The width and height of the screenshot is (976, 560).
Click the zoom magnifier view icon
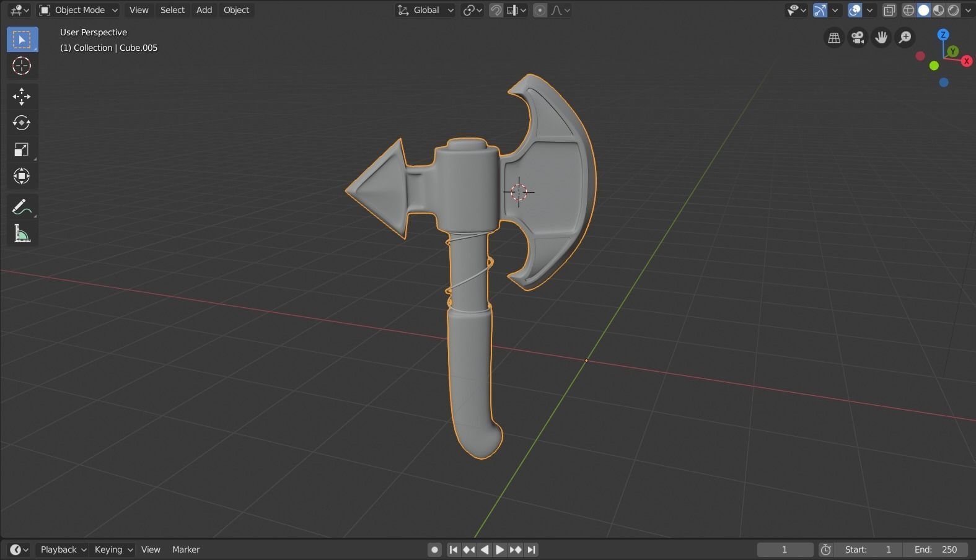tap(905, 38)
